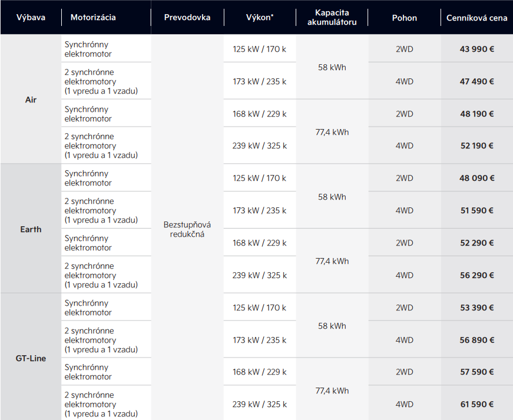The image size is (513, 420).
Task: Select the Air trim row label
Action: click(31, 100)
